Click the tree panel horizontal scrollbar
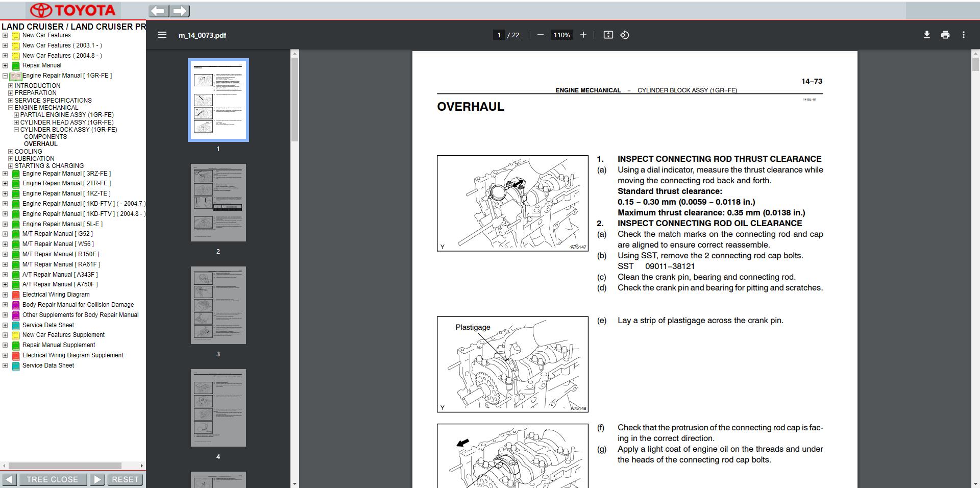Viewport: 980px width, 488px height. [x=65, y=466]
